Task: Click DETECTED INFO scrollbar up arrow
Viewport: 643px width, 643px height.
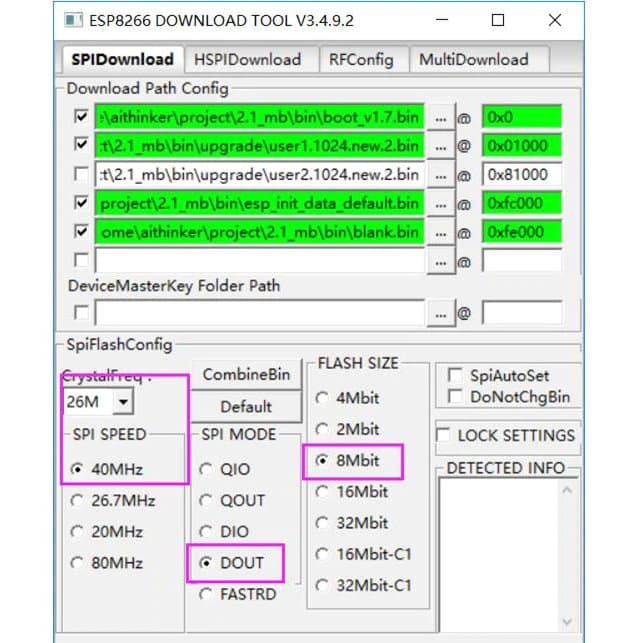Action: pyautogui.click(x=567, y=490)
